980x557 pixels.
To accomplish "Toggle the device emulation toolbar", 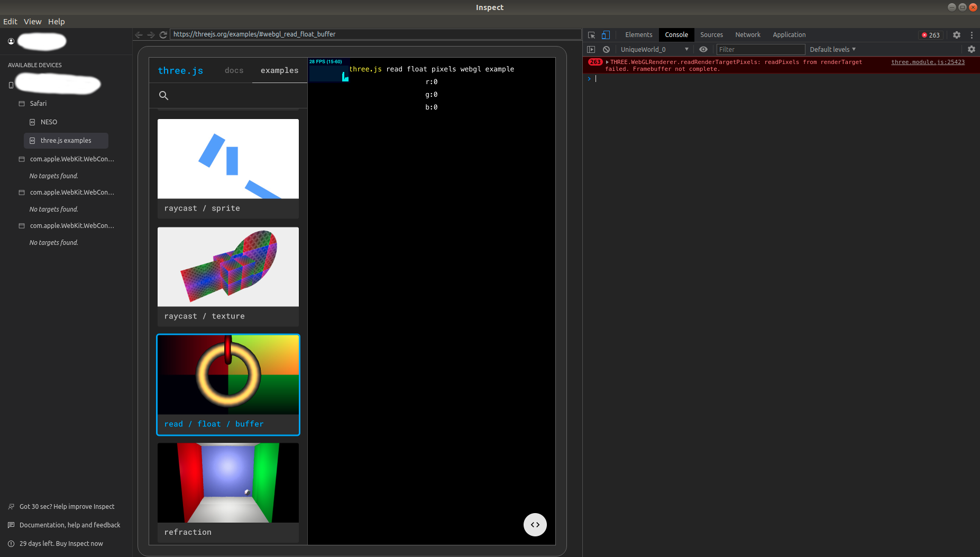I will pos(606,35).
